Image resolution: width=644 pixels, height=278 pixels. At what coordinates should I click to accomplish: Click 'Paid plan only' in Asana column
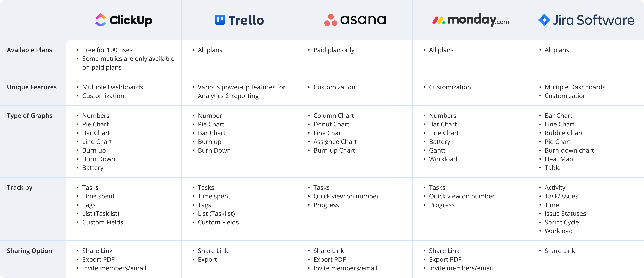tap(334, 50)
